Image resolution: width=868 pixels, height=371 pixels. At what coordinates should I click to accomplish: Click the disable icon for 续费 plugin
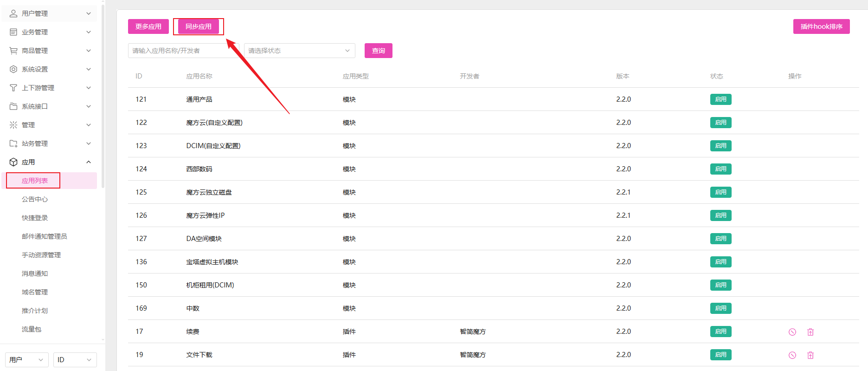(792, 332)
